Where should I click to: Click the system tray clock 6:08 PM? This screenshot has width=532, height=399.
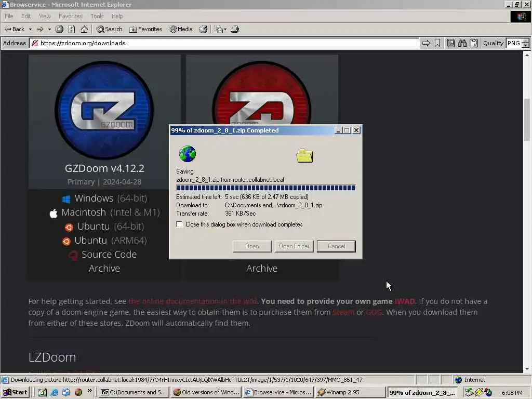(512, 393)
